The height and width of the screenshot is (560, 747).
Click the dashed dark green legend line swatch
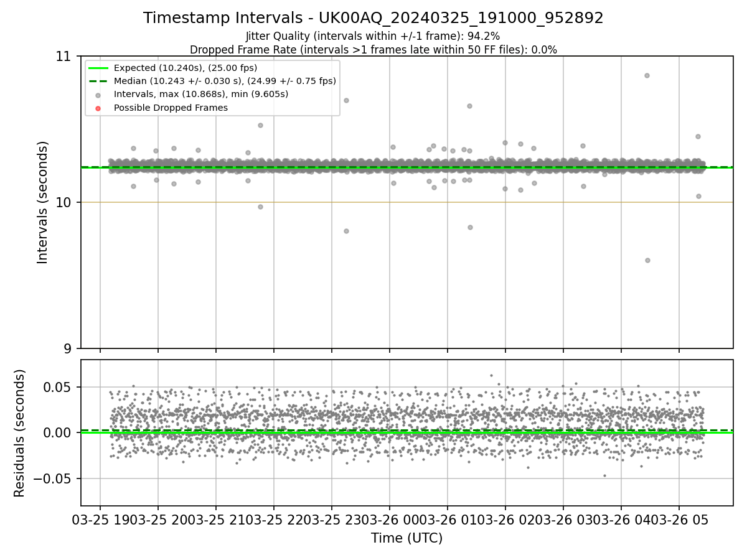coord(98,81)
